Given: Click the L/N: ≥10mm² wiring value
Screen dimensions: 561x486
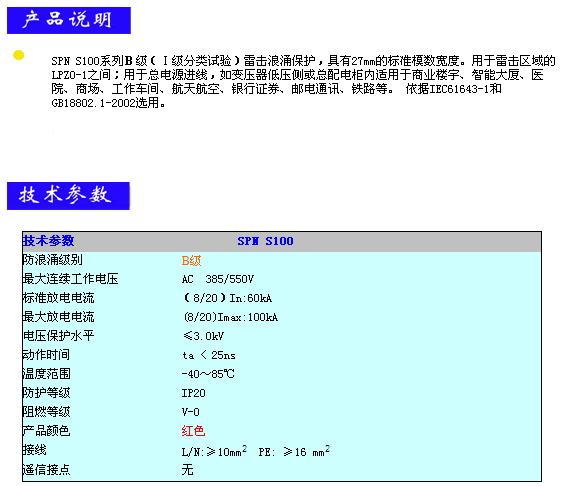Looking at the screenshot, I should (x=214, y=451).
